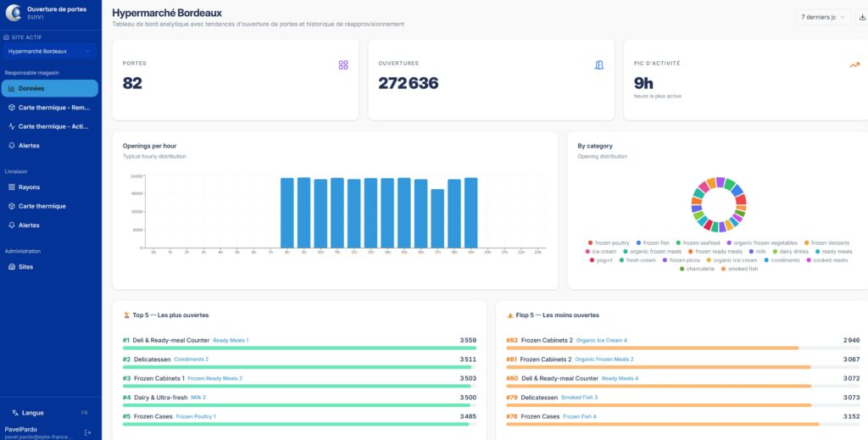Click the door icon in Ouvertures card
The height and width of the screenshot is (440, 868).
pyautogui.click(x=599, y=65)
